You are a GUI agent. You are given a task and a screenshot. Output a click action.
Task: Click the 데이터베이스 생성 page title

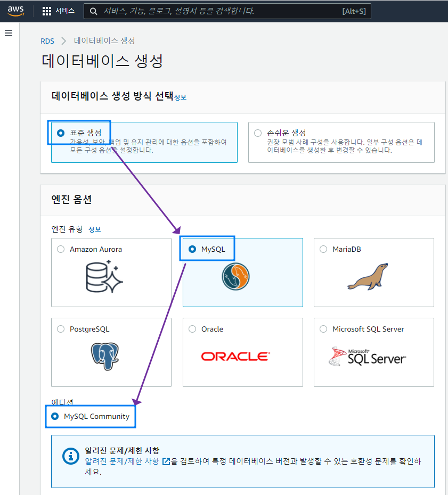click(x=102, y=61)
